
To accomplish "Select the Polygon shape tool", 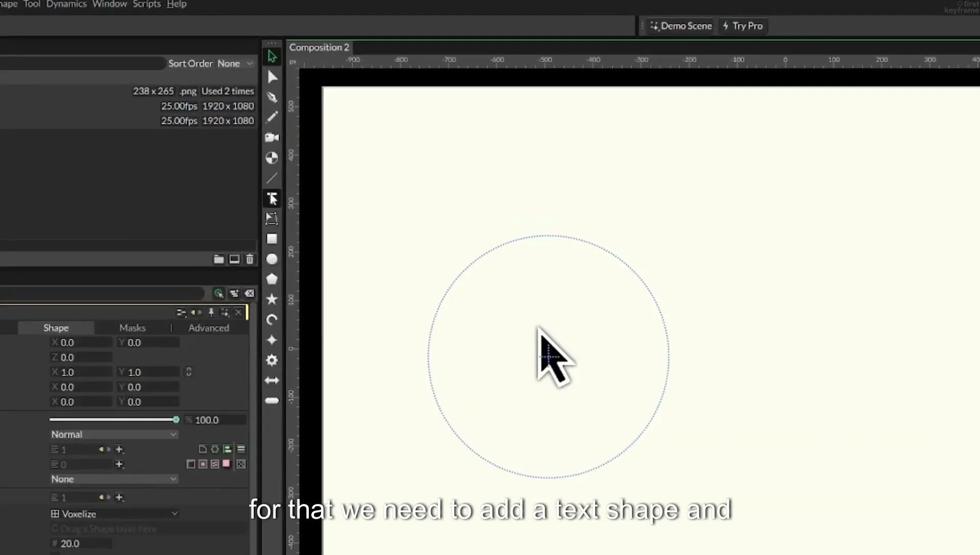I will coord(272,279).
